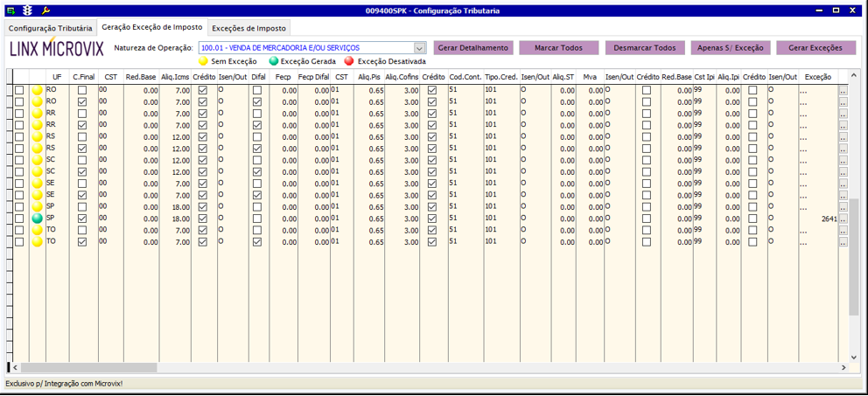Click the yellow status ball in first RO row
Screen dimensions: 868x396
(x=38, y=91)
